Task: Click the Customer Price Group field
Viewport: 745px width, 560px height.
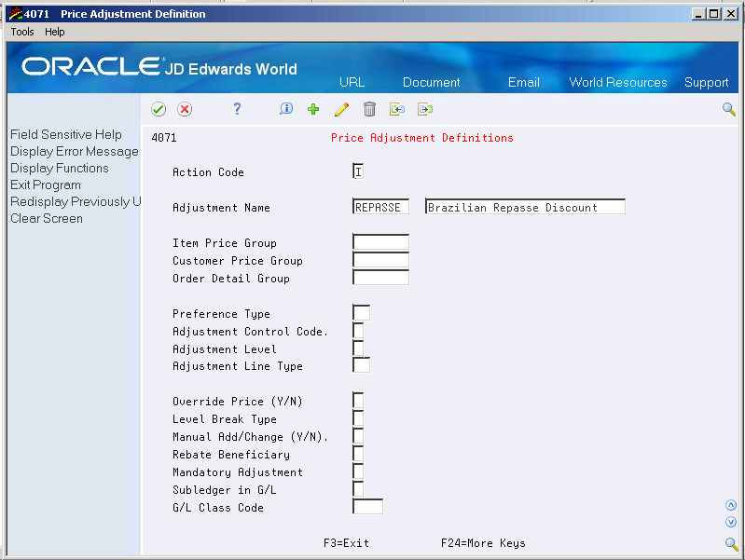Action: click(x=380, y=260)
